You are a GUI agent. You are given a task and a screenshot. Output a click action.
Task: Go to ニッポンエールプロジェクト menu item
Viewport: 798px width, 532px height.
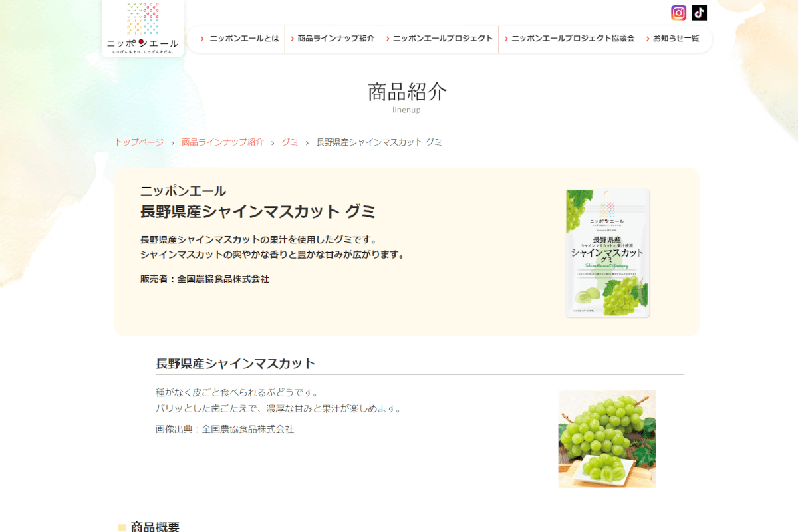point(443,39)
